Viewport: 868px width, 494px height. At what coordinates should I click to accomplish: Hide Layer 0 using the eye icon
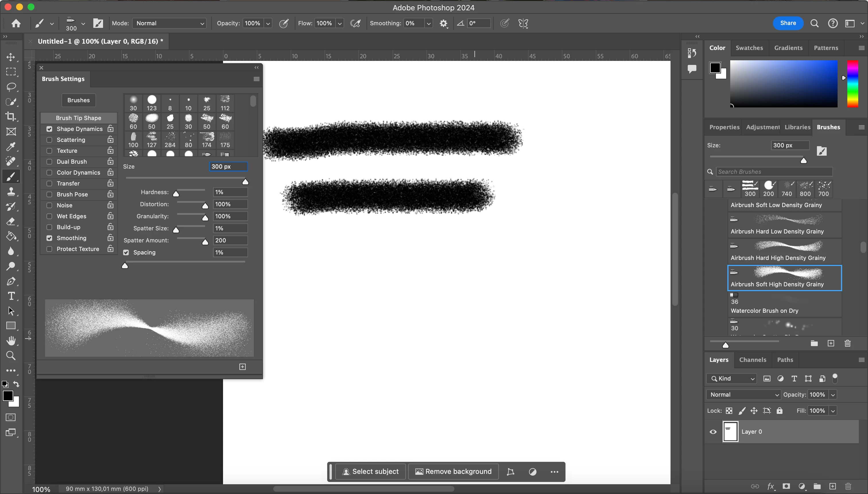click(713, 432)
